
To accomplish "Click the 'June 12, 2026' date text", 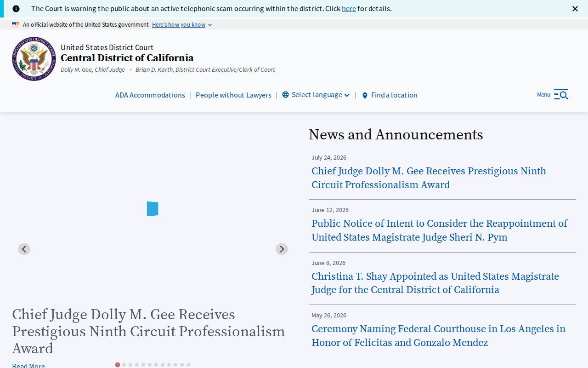I will pyautogui.click(x=330, y=210).
